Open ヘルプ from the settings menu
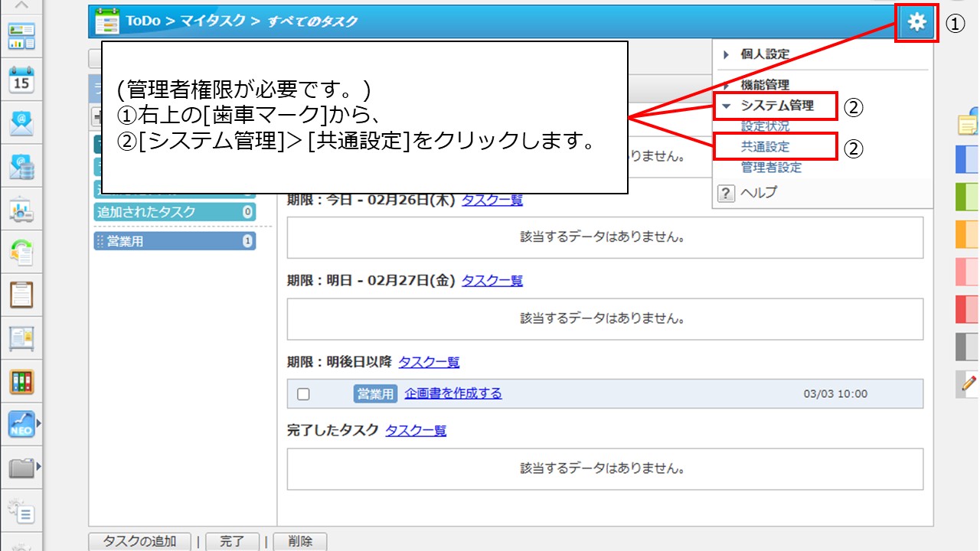 point(758,193)
